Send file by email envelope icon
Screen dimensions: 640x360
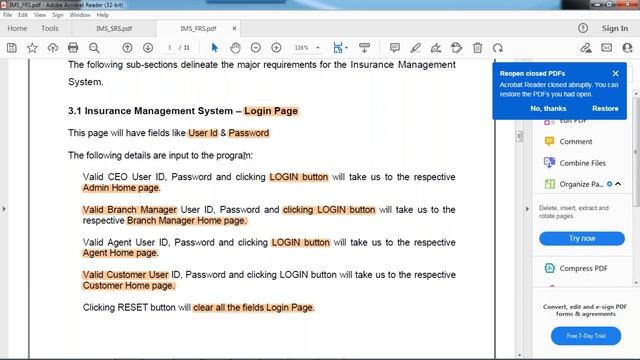coord(607,48)
